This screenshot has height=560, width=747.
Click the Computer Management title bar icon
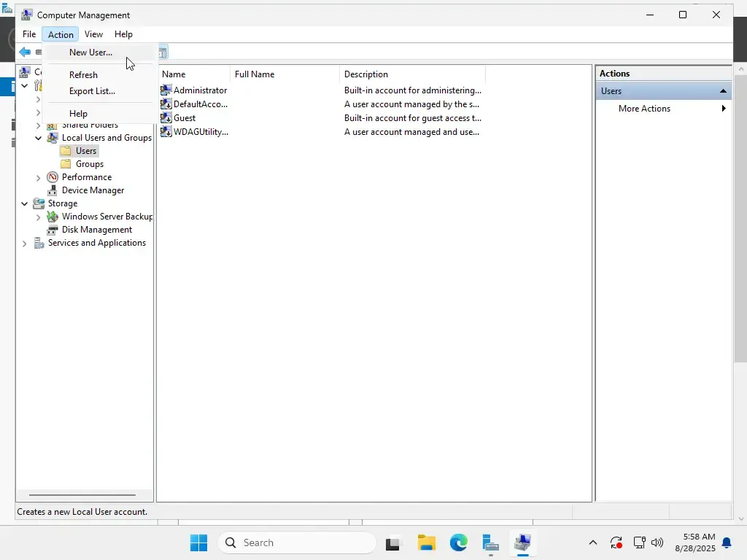coord(27,15)
